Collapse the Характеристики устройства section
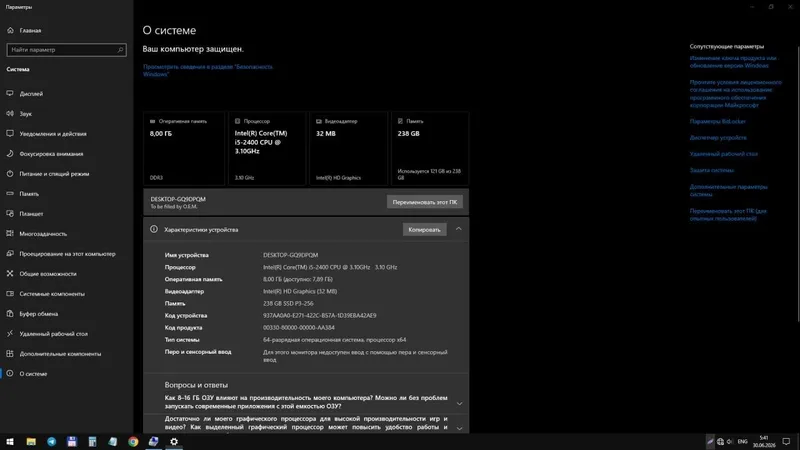Image resolution: width=800 pixels, height=450 pixels. coord(459,229)
